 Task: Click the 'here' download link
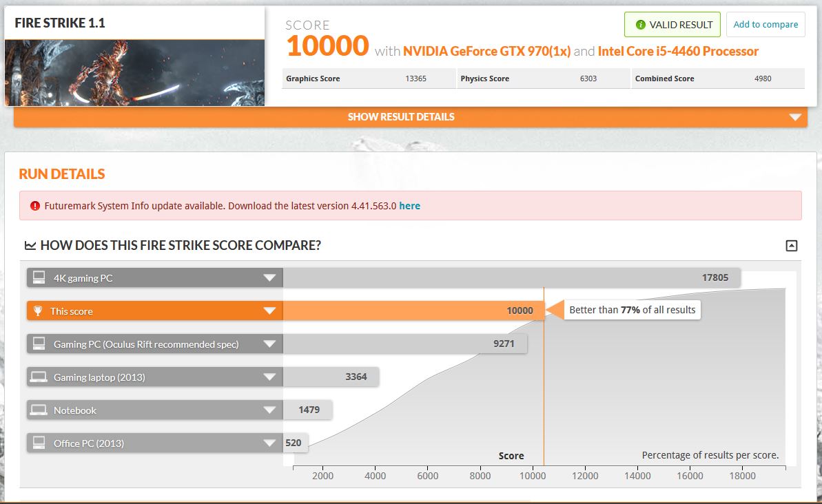(409, 206)
